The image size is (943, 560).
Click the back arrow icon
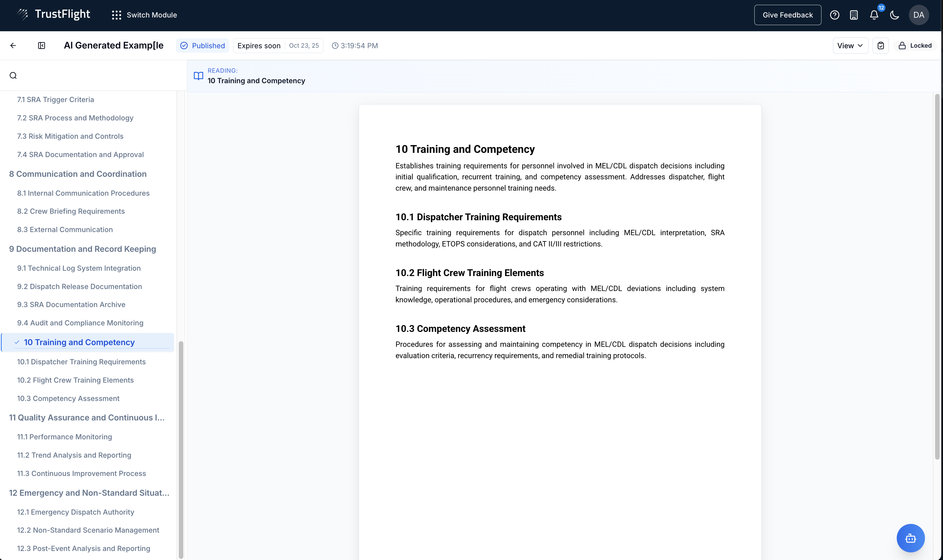pyautogui.click(x=13, y=46)
